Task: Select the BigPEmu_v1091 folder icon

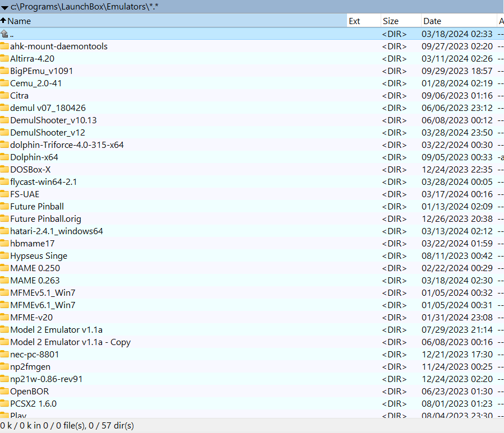Action: click(x=4, y=71)
